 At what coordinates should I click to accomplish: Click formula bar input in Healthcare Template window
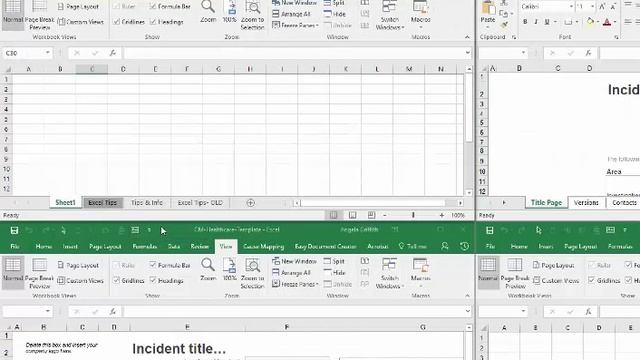293,311
